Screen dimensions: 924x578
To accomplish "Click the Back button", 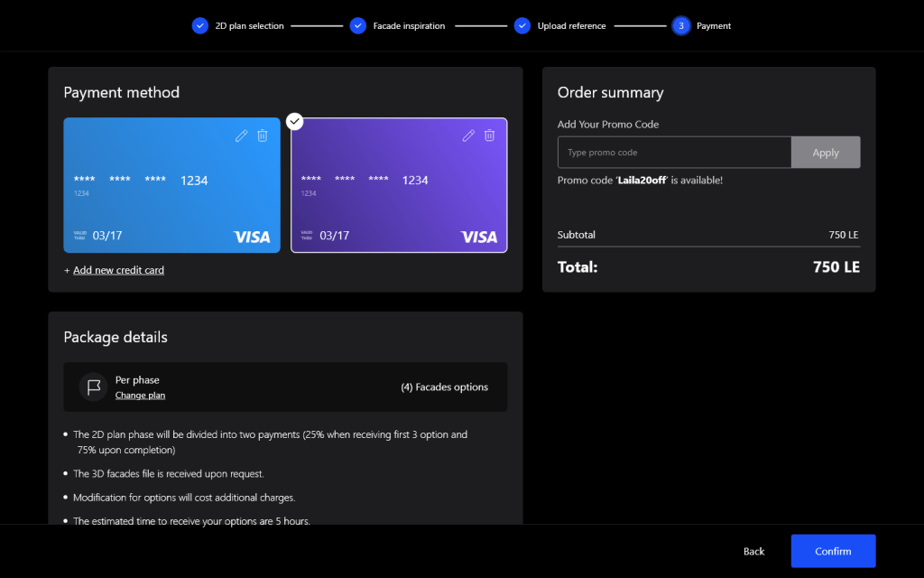I will coord(753,551).
